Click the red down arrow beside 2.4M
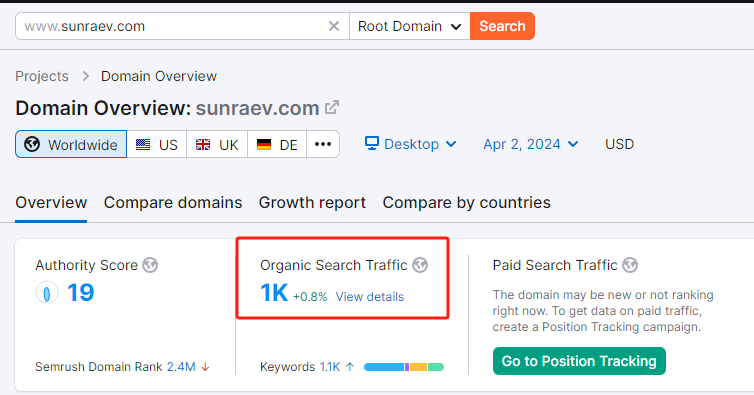This screenshot has width=754, height=395. point(205,367)
